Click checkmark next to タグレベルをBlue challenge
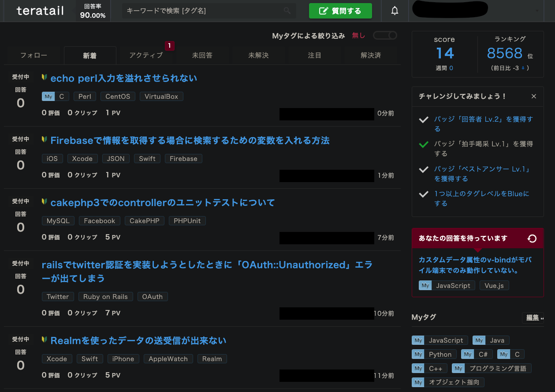 click(x=424, y=194)
